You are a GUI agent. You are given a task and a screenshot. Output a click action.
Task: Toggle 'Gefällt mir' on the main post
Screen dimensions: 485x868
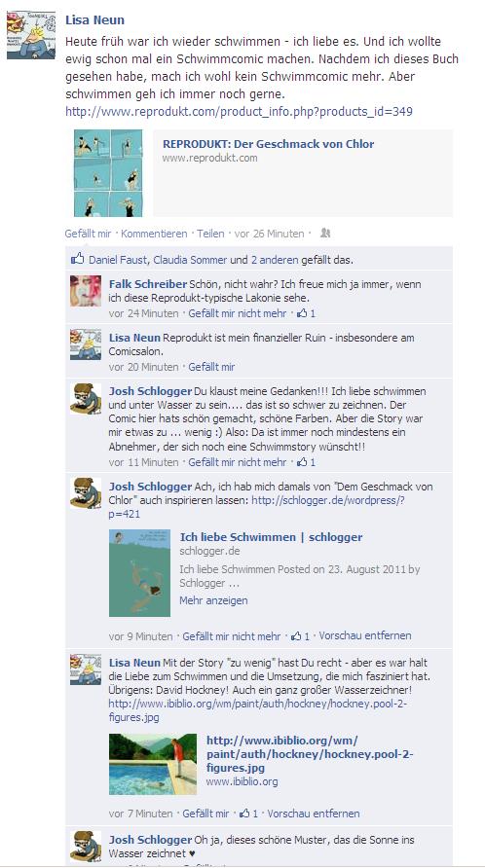88,234
